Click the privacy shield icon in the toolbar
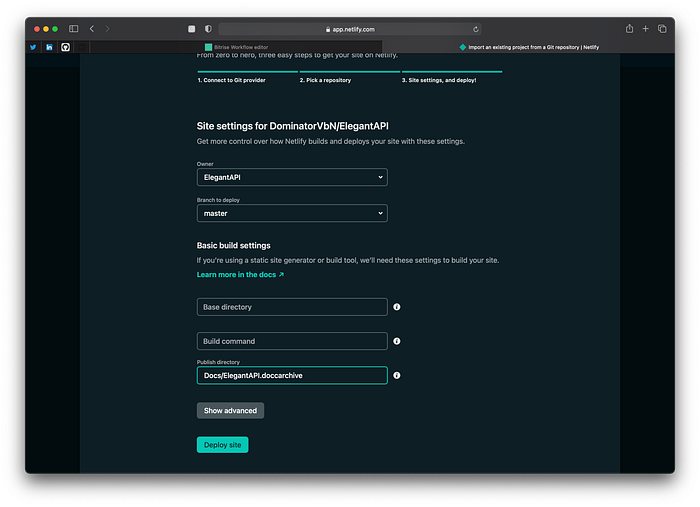This screenshot has height=507, width=700. (x=208, y=29)
